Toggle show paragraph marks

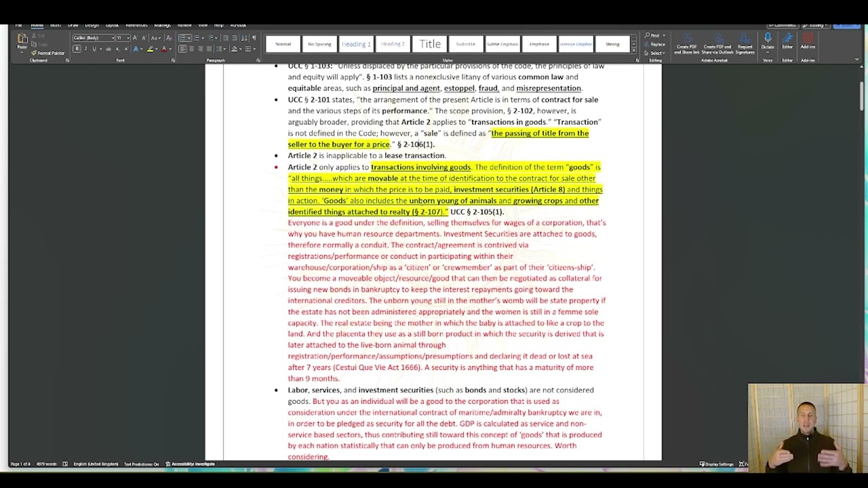(254, 38)
